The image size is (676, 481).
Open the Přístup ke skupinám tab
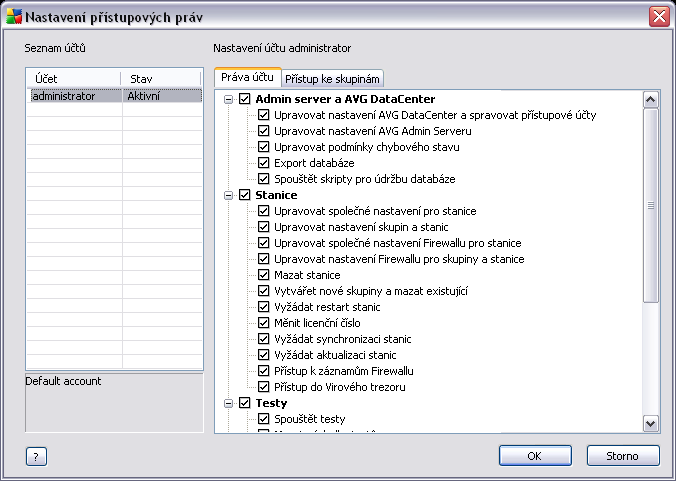[332, 78]
